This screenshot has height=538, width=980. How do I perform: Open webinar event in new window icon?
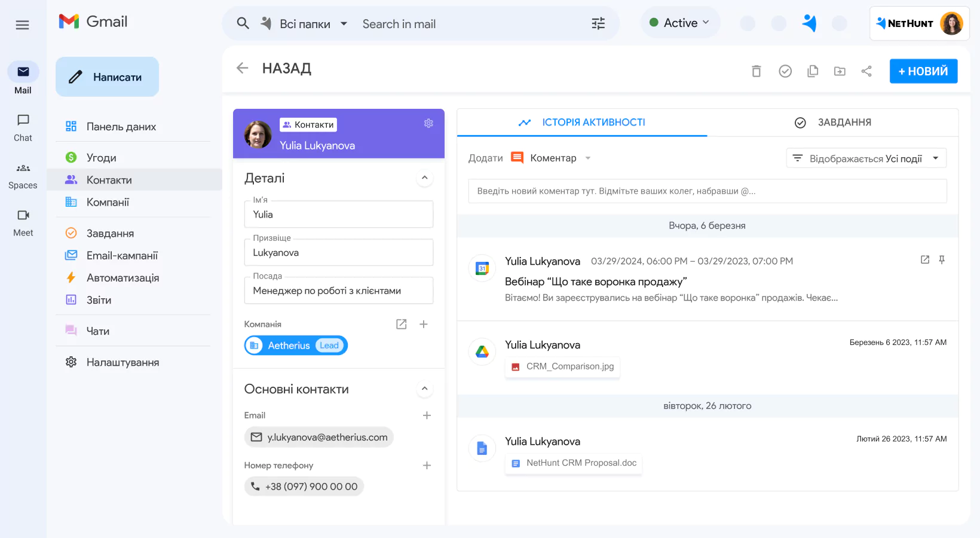[925, 259]
